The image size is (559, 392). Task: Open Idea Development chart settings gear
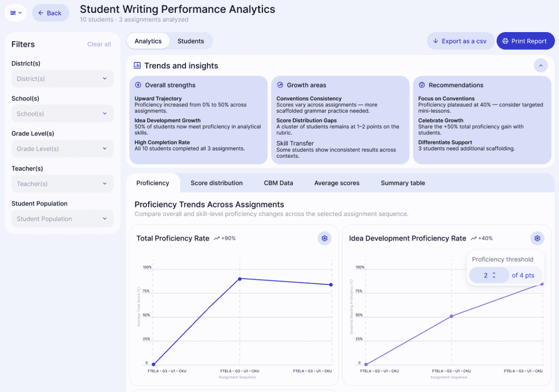(537, 238)
